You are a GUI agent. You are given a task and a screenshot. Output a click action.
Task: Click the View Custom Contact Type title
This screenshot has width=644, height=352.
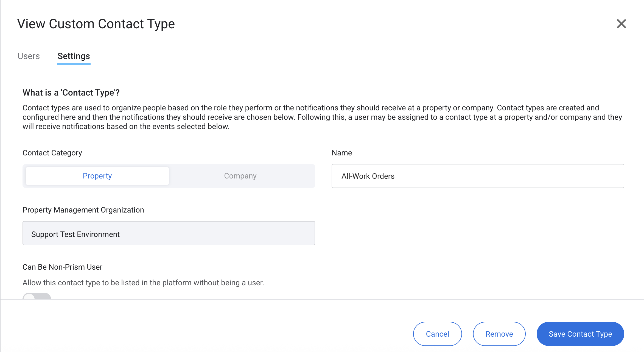click(96, 24)
